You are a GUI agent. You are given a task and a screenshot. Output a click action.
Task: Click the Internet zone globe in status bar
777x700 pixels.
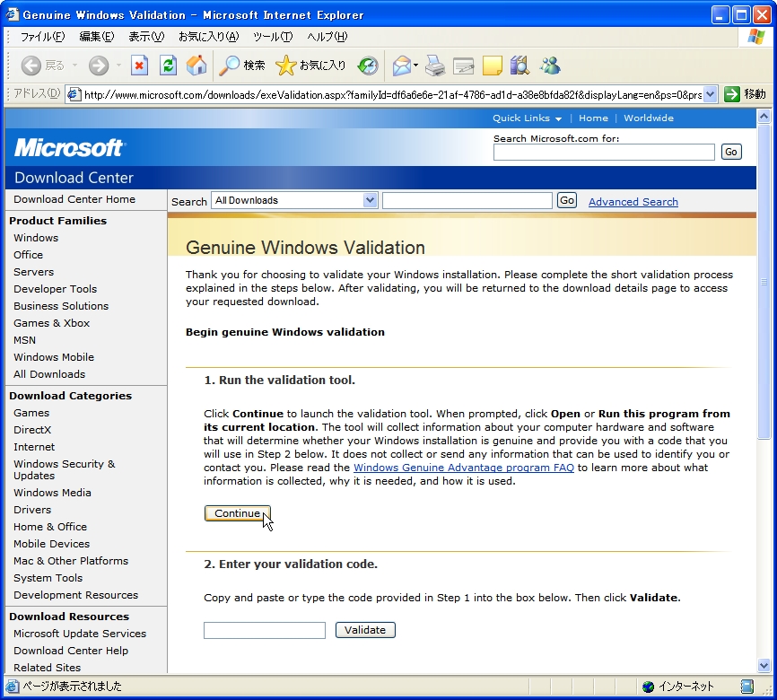(x=648, y=687)
